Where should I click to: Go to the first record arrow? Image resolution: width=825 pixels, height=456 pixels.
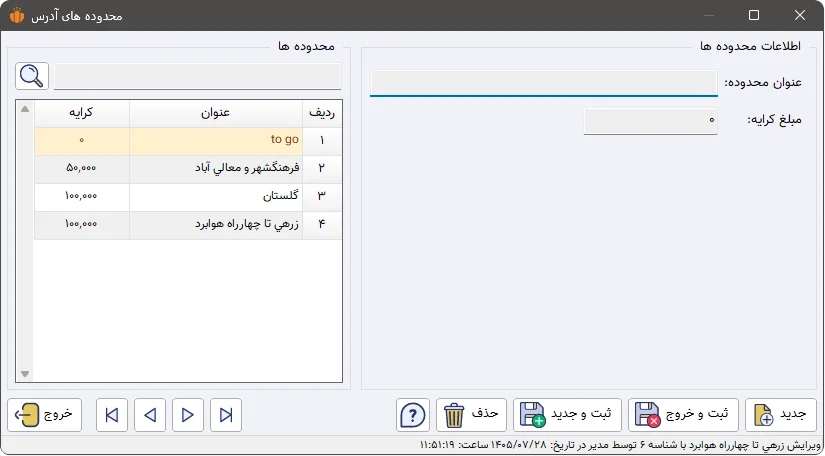[112, 415]
